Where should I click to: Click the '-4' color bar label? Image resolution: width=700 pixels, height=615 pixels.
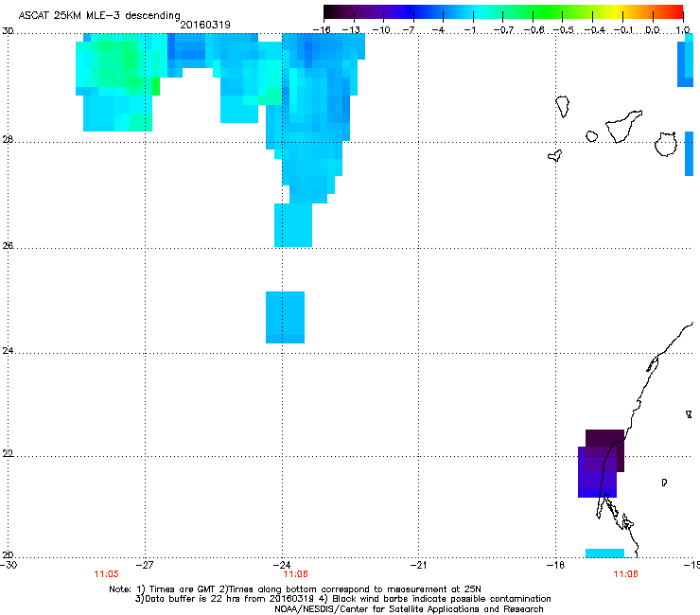[438, 30]
